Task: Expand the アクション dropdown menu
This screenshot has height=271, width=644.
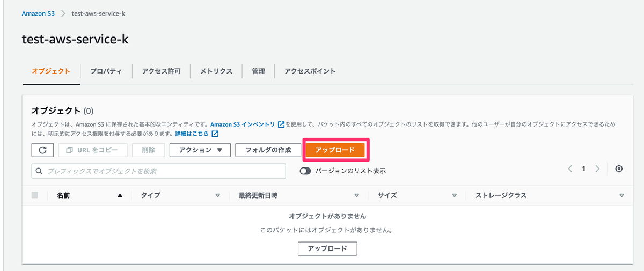Action: pyautogui.click(x=200, y=150)
